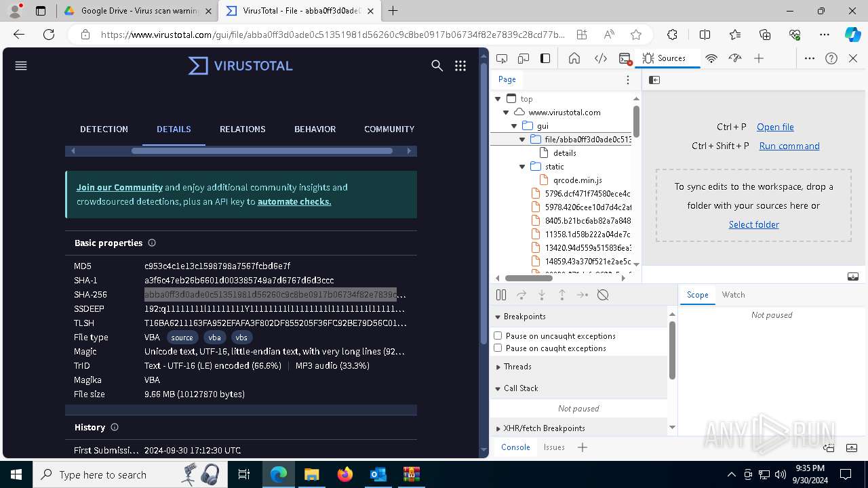868x488 pixels.
Task: Switch to the RELATIONS tab
Action: tap(242, 129)
